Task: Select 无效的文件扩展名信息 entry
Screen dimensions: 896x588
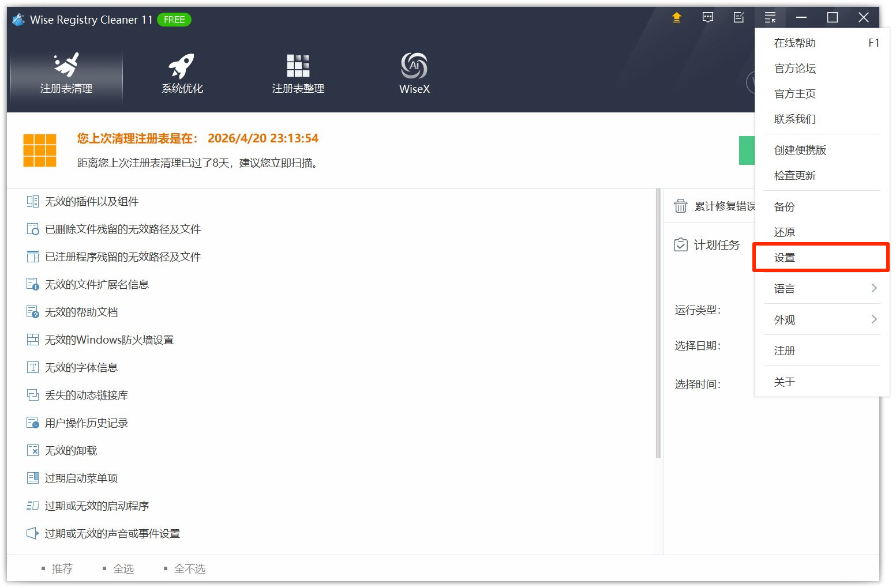Action: tap(97, 285)
